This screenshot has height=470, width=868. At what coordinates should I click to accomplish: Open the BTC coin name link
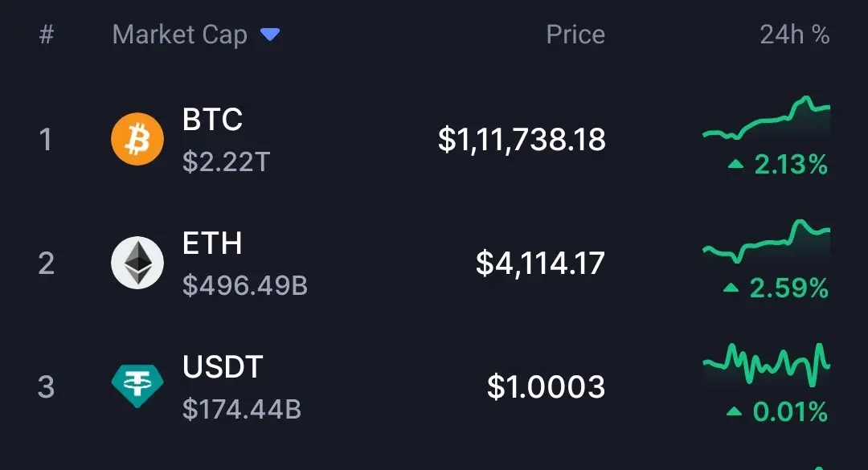point(212,119)
